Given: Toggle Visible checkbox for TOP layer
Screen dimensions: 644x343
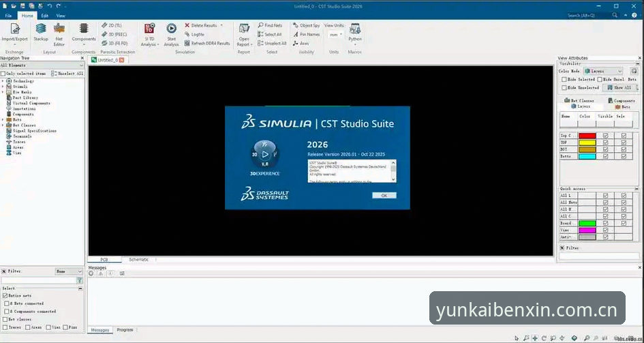Looking at the screenshot, I should (x=605, y=143).
